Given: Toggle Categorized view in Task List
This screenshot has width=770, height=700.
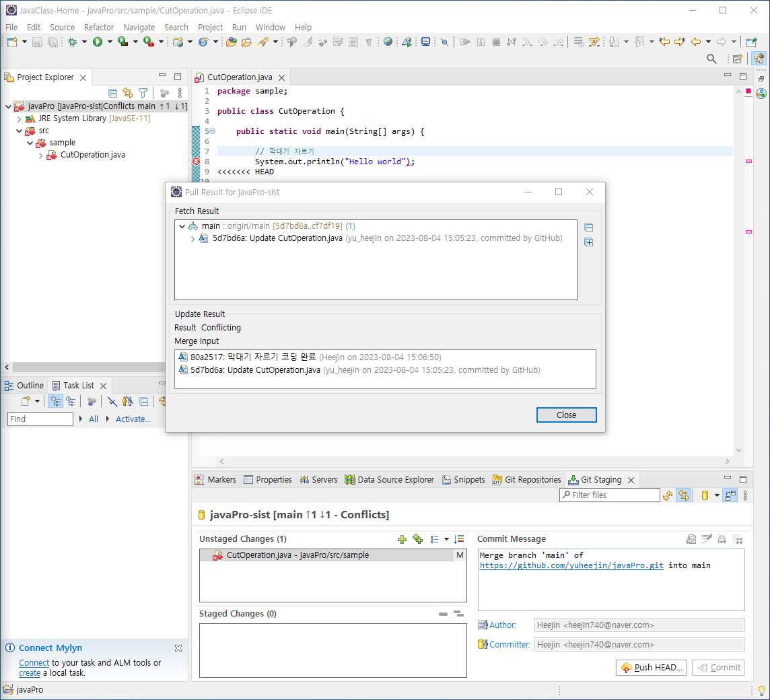Looking at the screenshot, I should [55, 402].
